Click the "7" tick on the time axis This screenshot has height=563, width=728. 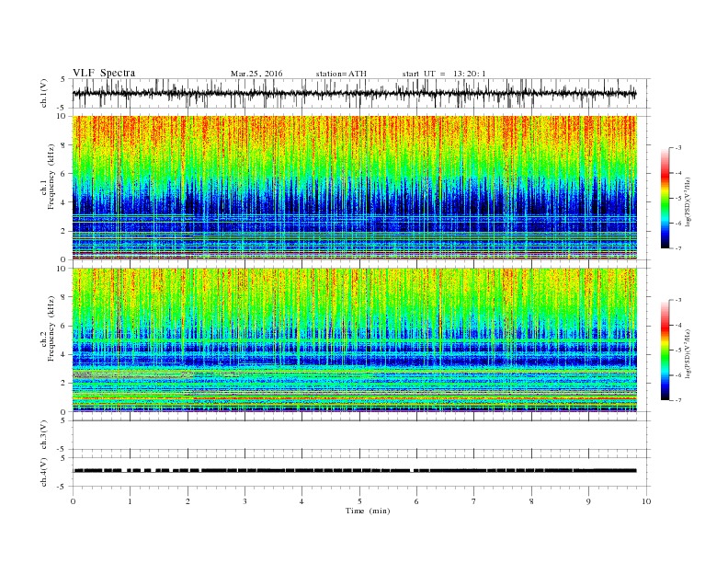[x=474, y=501]
